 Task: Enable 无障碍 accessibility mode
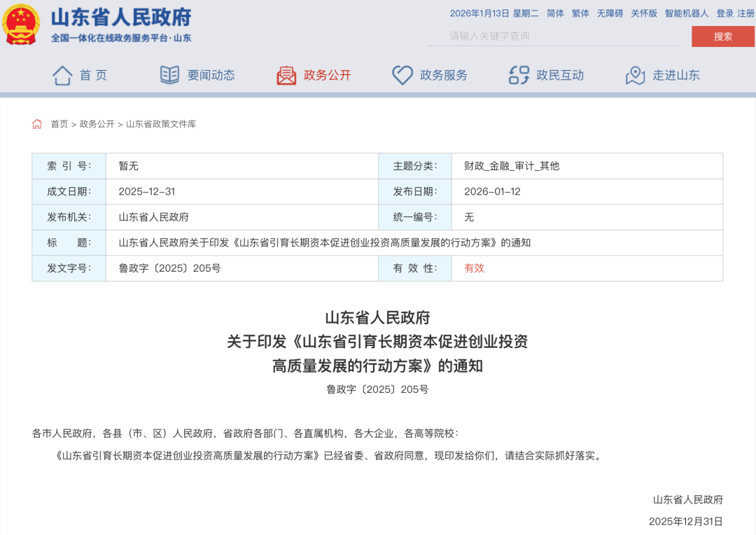coord(611,13)
